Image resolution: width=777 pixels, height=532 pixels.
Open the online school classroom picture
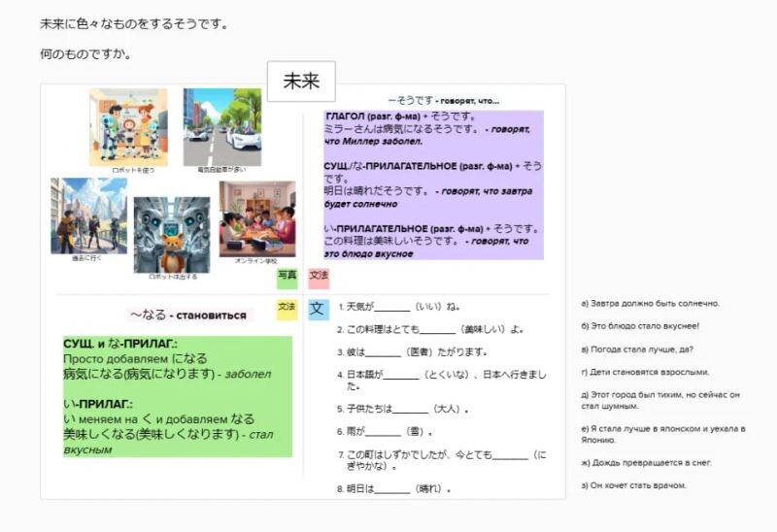click(256, 218)
